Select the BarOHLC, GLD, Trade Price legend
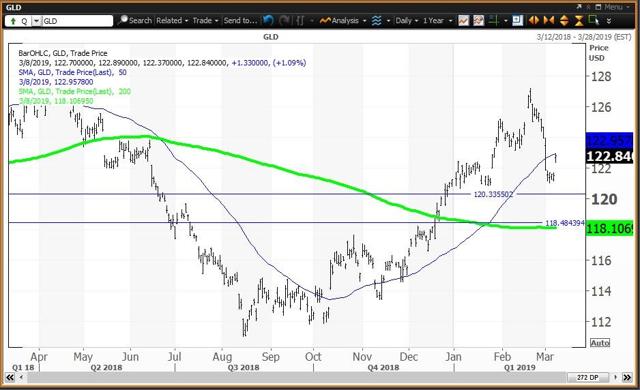Screen dimensions: 640x390 click(x=63, y=53)
